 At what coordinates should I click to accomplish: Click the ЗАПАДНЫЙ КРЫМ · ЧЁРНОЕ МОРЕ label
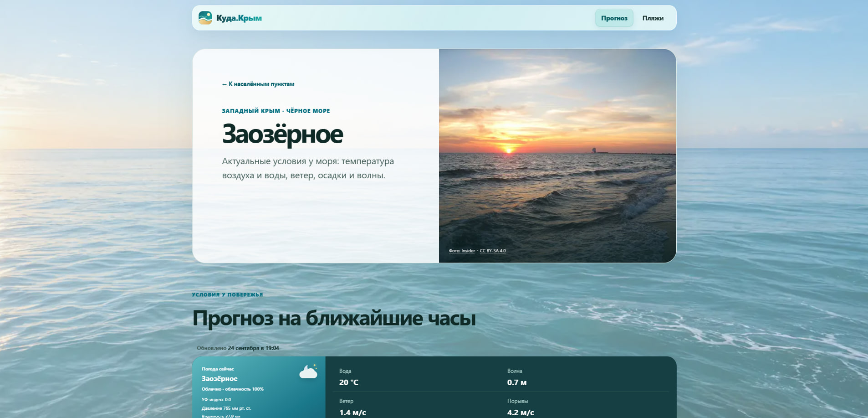(x=276, y=111)
